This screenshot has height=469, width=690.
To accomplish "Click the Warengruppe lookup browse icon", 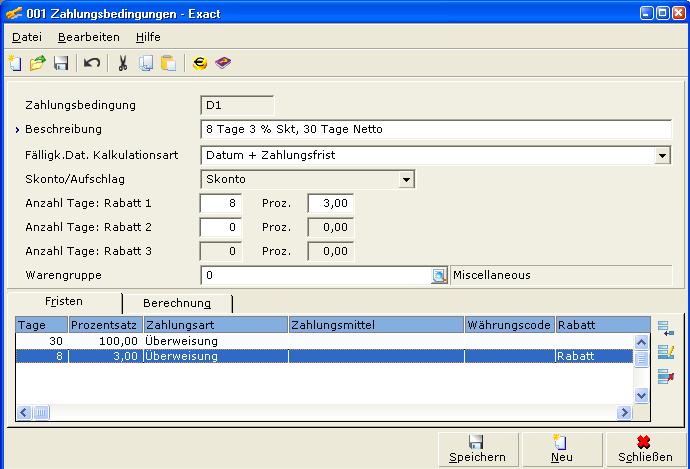I will tap(439, 276).
